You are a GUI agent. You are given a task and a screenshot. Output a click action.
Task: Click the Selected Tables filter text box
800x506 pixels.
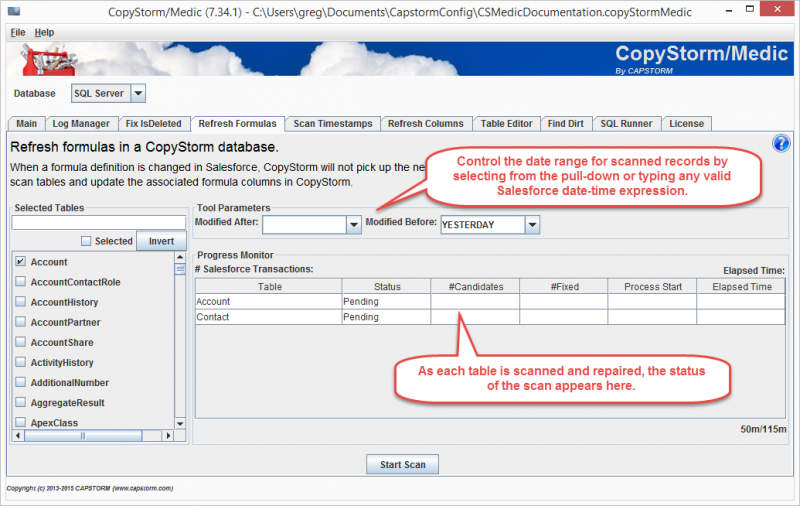click(99, 222)
